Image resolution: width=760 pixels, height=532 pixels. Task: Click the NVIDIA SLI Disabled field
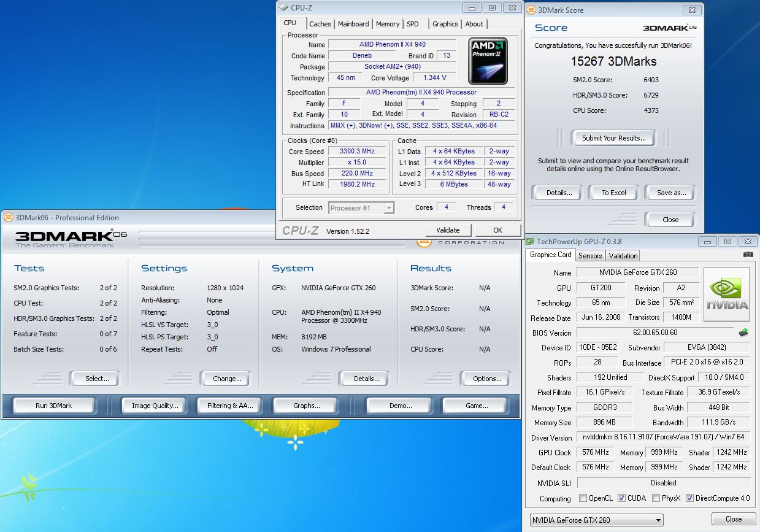pyautogui.click(x=663, y=483)
